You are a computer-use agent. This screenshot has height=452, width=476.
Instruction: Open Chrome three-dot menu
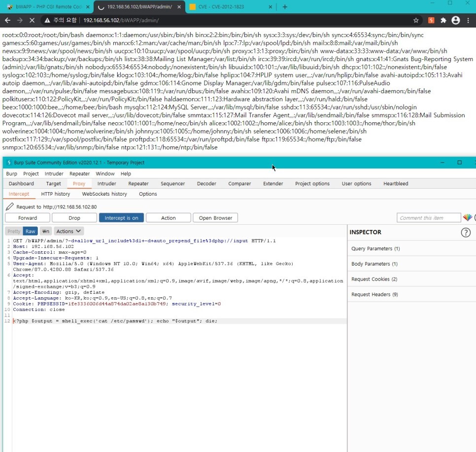[x=468, y=20]
